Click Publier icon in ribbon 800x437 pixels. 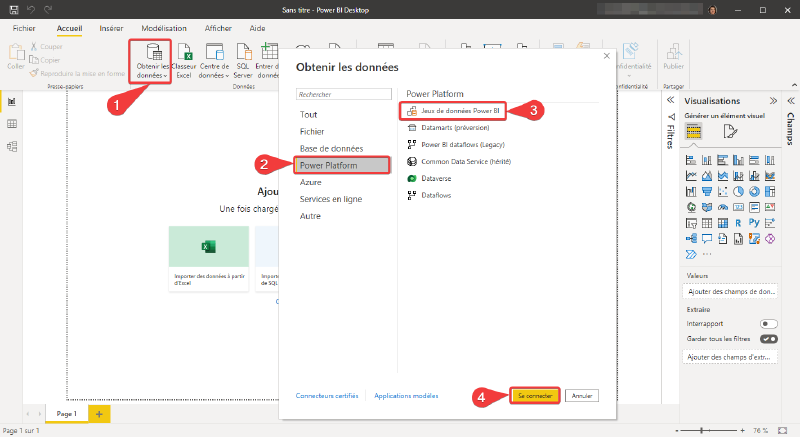(673, 57)
